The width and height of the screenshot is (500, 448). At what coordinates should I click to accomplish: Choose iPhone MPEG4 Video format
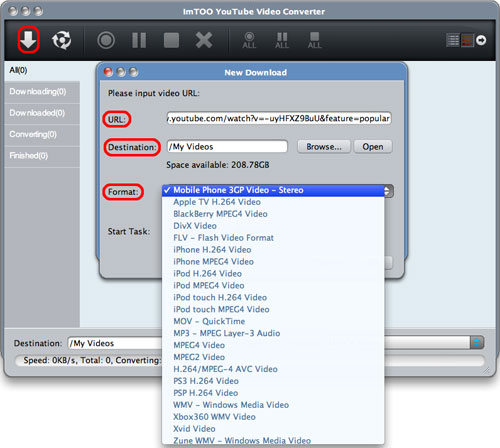[x=273, y=262]
